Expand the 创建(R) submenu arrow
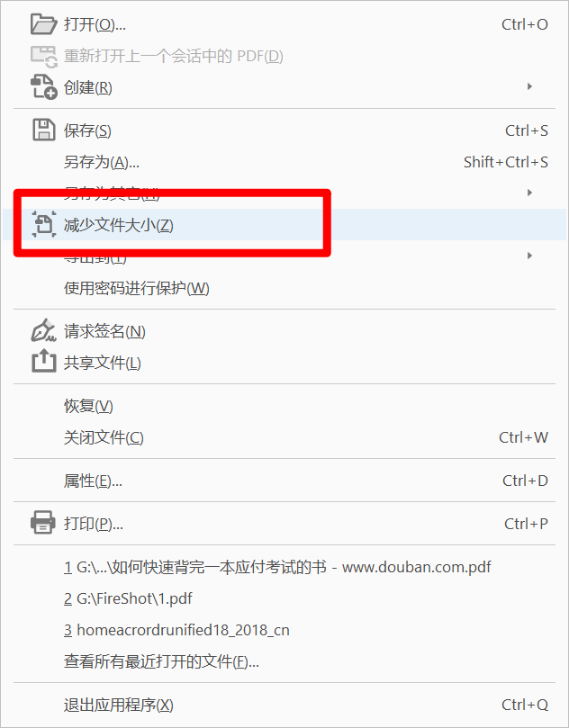Image resolution: width=569 pixels, height=728 pixels. (529, 86)
